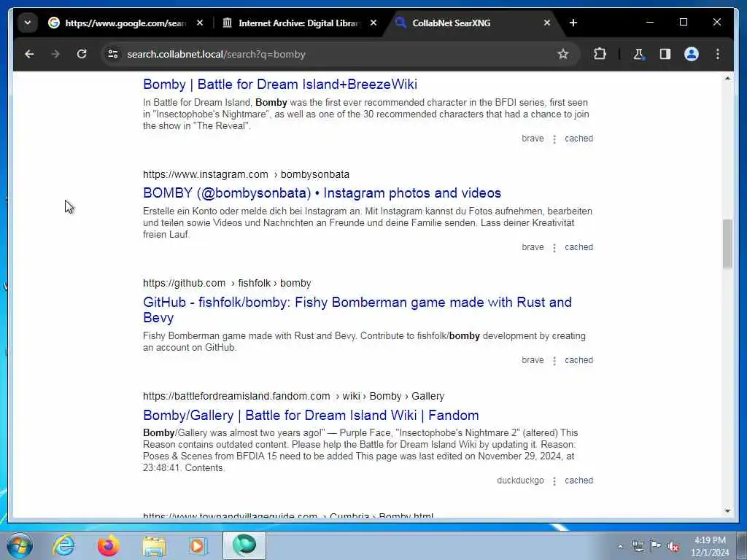
Task: Open cached link of BreezeWiki result
Action: [578, 139]
